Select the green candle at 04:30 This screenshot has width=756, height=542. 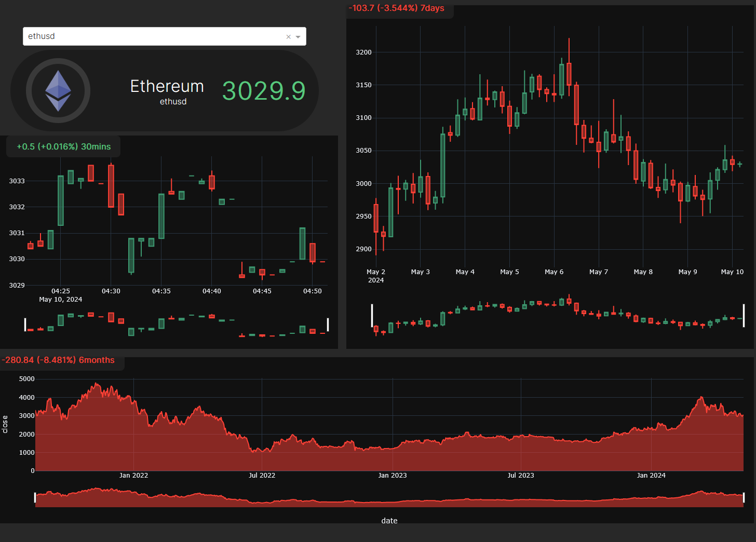click(131, 254)
